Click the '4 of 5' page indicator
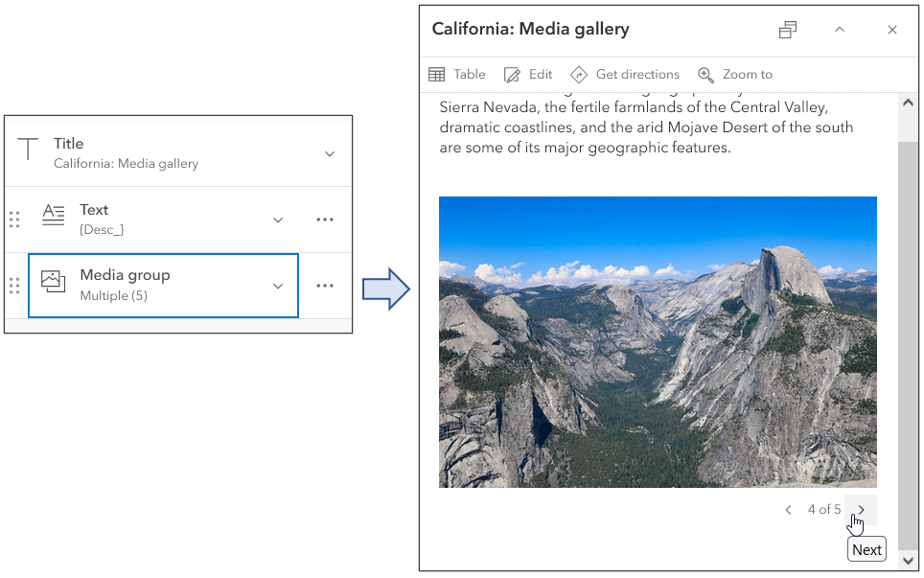 coord(824,510)
